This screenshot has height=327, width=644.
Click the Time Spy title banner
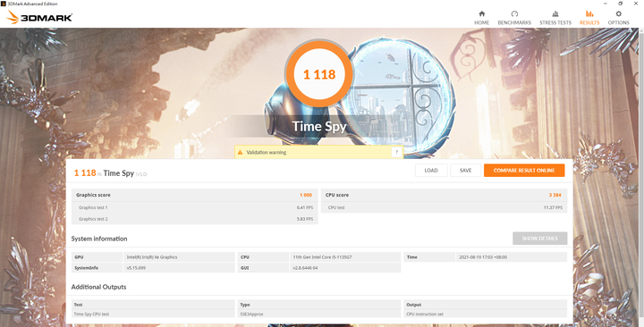click(319, 126)
